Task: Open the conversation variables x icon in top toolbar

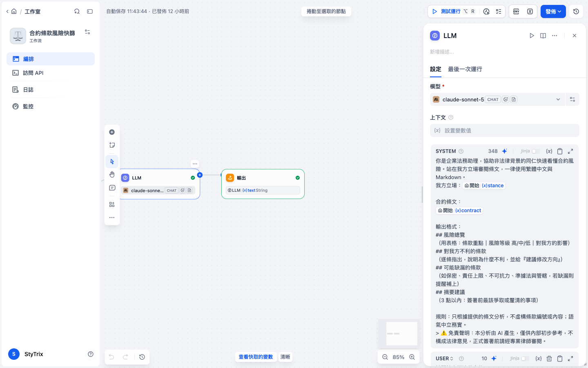Action: pyautogui.click(x=530, y=11)
